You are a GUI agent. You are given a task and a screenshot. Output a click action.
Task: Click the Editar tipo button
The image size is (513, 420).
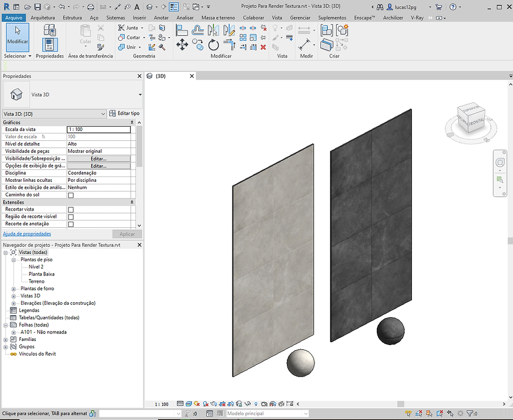pyautogui.click(x=125, y=113)
